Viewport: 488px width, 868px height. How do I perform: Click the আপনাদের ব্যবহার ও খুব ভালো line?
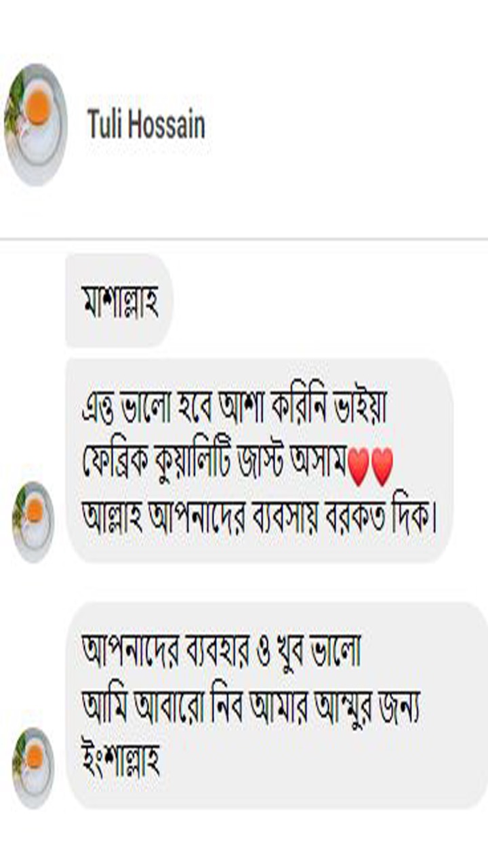(x=221, y=652)
